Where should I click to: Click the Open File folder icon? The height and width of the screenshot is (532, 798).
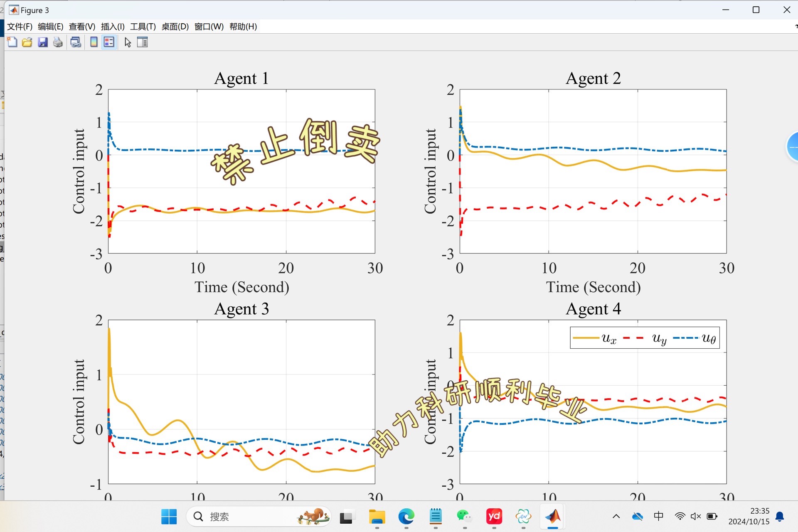point(27,42)
